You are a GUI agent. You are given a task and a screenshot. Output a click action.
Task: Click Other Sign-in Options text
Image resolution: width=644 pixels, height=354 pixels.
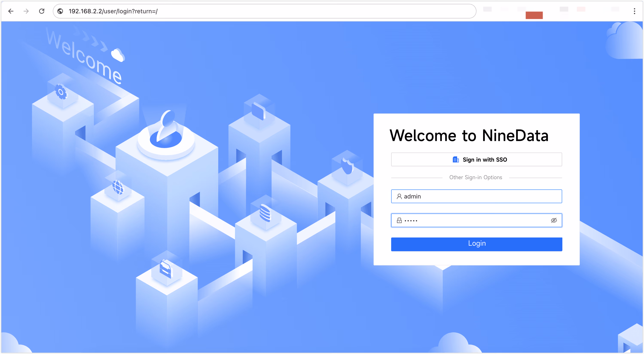pyautogui.click(x=476, y=177)
